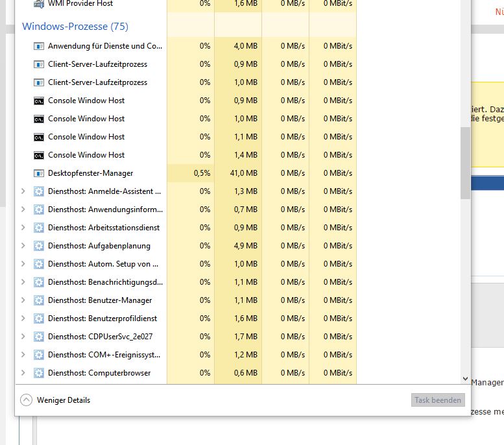This screenshot has width=504, height=445.
Task: Expand Diensthost: Anwendungsinform... row
Action: tap(23, 210)
